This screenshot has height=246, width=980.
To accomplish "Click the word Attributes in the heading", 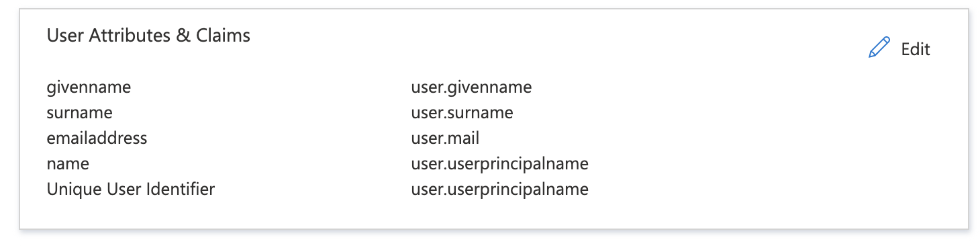I will 128,36.
